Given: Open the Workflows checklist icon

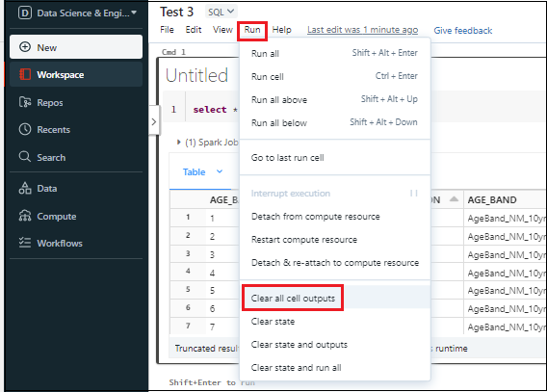Looking at the screenshot, I should pyautogui.click(x=25, y=243).
